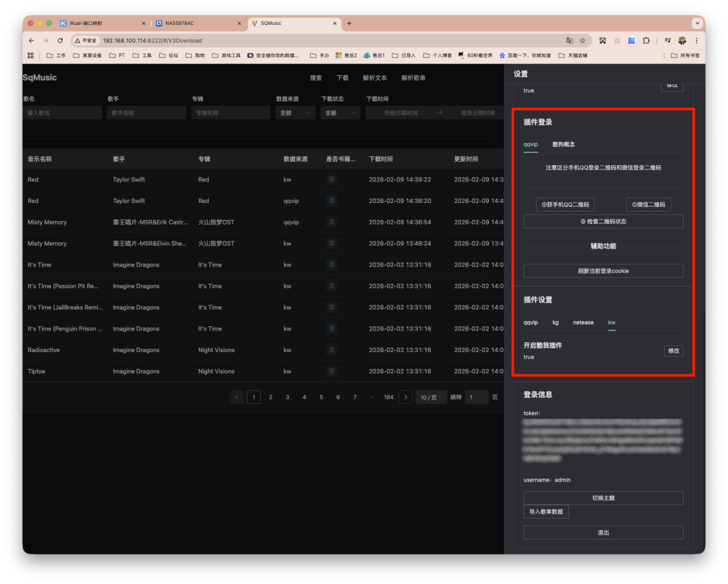Click 修改 next to 开启酷我插件 true
Viewport: 728px width, 584px height.
pos(673,351)
